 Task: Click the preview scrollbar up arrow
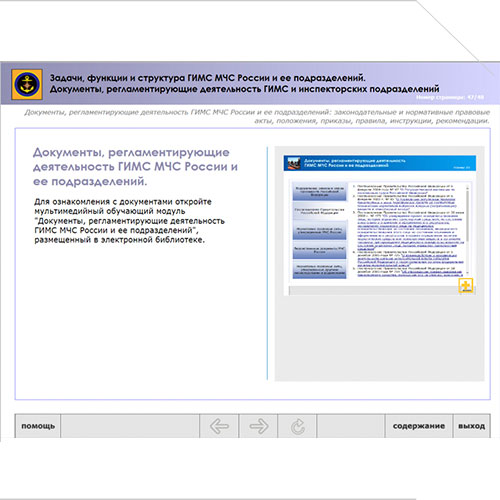click(x=467, y=188)
